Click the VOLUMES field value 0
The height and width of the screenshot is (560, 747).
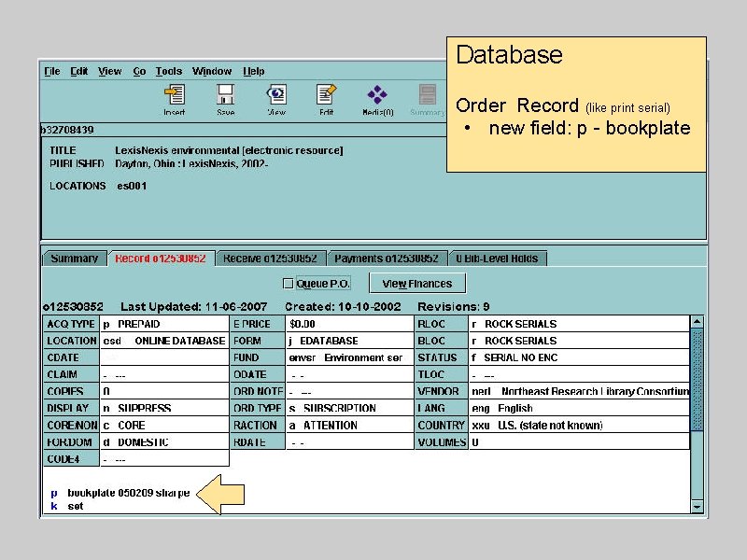[579, 442]
